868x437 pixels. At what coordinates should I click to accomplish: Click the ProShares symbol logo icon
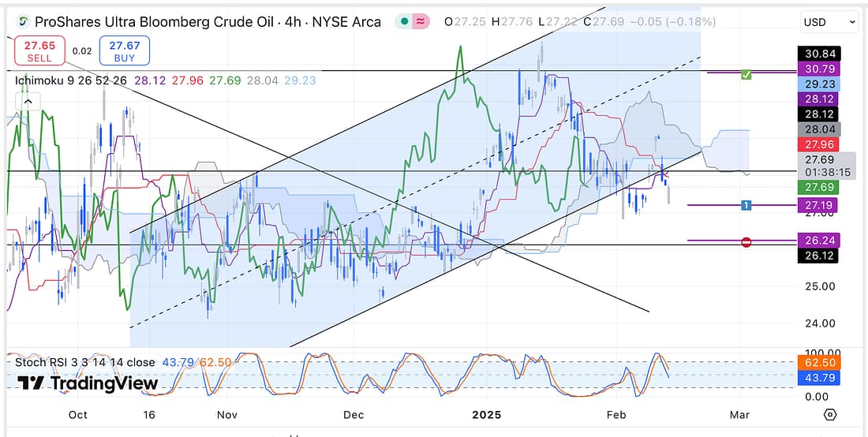[24, 22]
